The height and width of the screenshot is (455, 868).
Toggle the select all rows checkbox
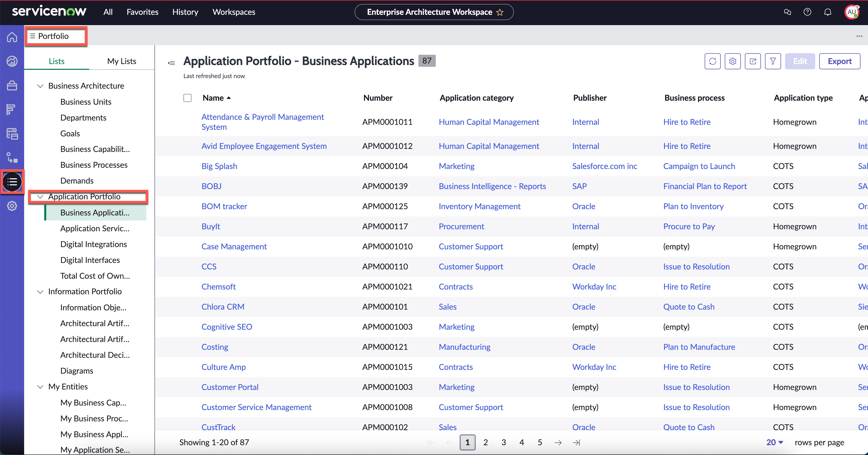[x=187, y=98]
